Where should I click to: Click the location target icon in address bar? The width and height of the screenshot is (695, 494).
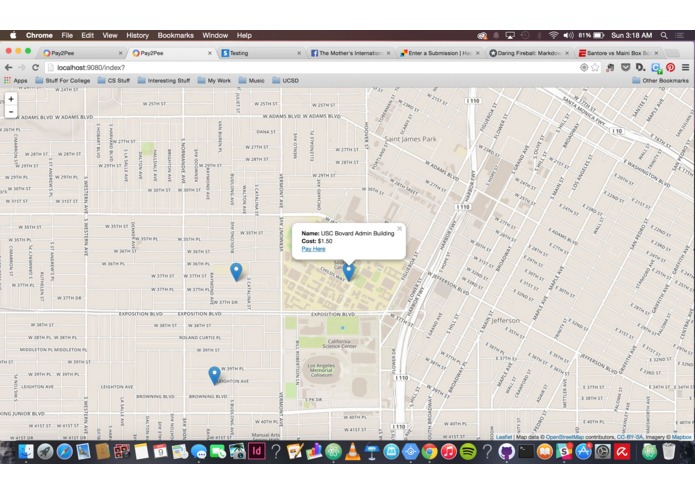click(584, 67)
